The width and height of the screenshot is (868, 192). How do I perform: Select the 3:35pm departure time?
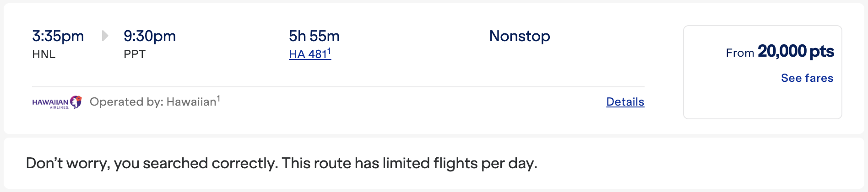[x=58, y=36]
